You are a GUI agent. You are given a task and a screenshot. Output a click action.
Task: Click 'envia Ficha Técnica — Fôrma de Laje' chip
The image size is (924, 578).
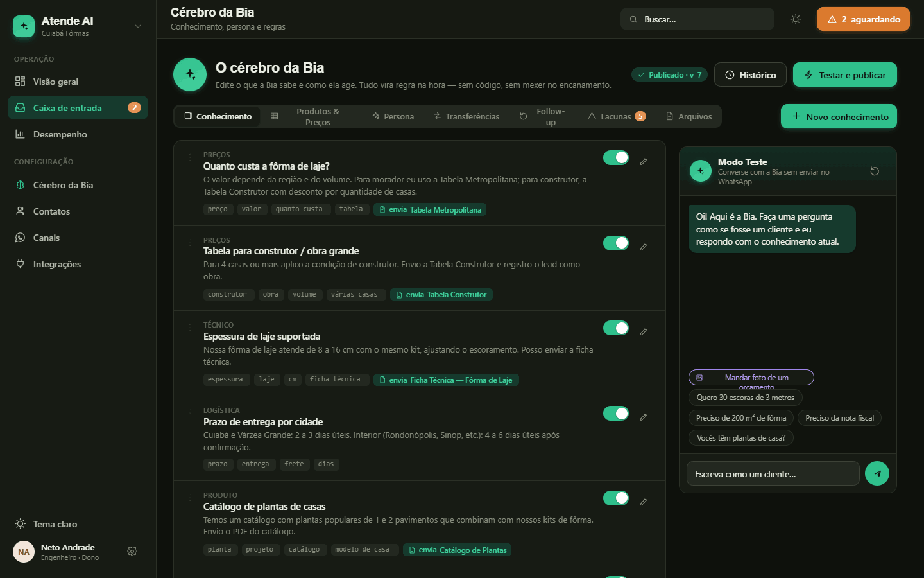coord(446,380)
